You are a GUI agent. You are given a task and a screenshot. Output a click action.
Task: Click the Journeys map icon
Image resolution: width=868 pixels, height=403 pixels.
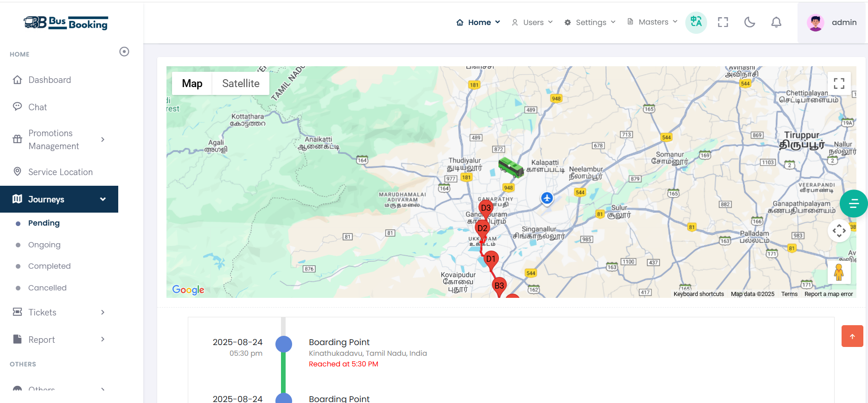[x=18, y=199]
